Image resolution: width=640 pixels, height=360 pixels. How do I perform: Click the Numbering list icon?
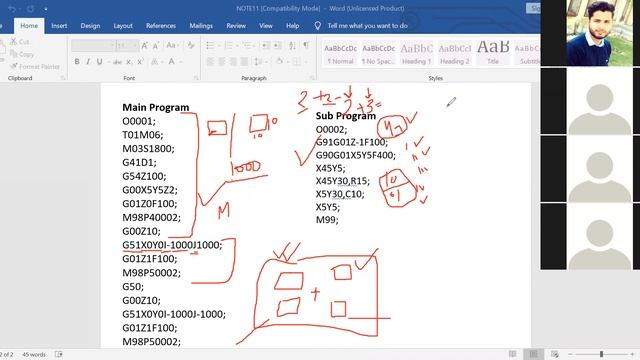tap(229, 45)
